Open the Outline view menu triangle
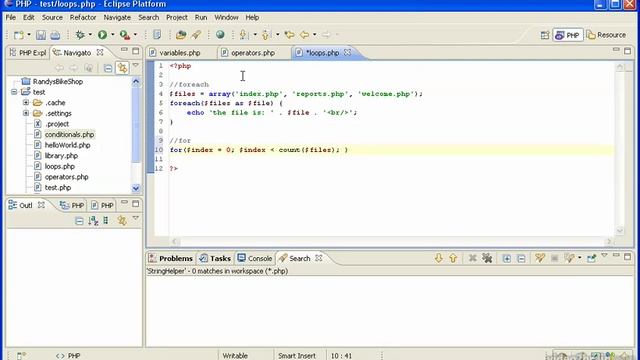The height and width of the screenshot is (360, 640). (x=136, y=218)
